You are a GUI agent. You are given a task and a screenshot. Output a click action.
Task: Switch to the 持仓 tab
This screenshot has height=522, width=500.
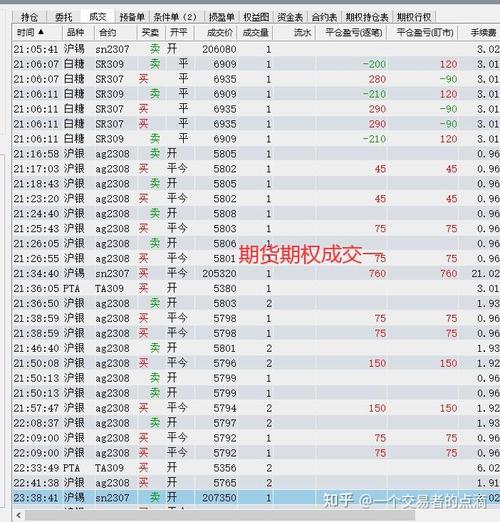(29, 17)
